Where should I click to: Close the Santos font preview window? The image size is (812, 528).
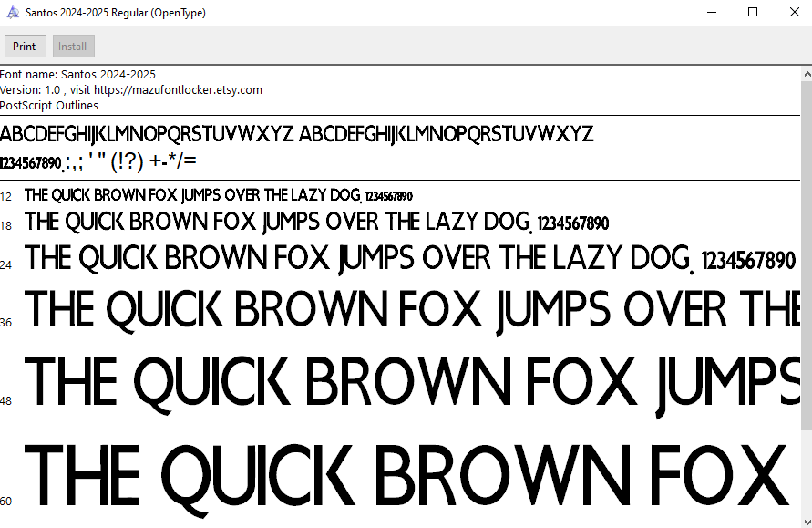tap(793, 13)
